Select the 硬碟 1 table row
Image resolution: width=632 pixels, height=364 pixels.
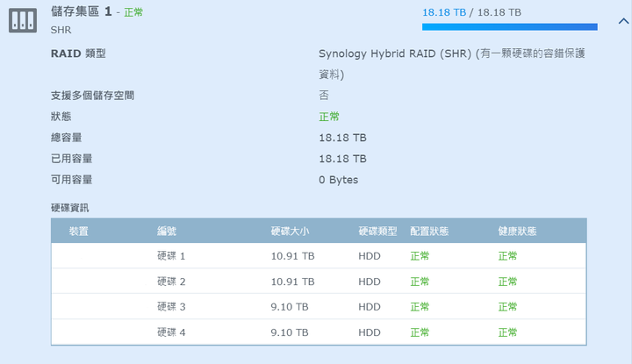[x=319, y=256]
